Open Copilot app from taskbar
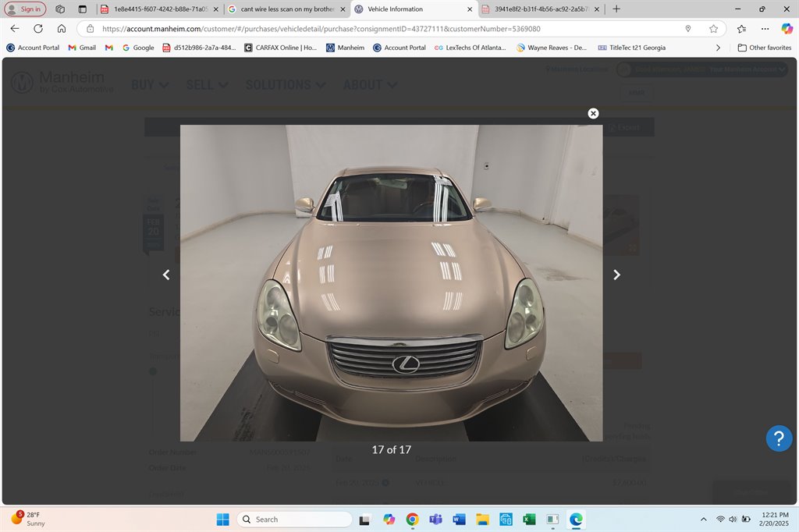The height and width of the screenshot is (532, 799). 389,520
